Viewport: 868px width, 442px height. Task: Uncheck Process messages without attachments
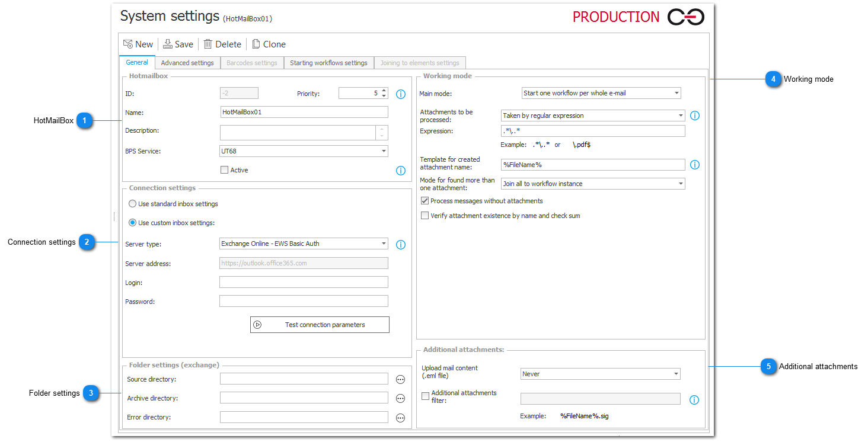coord(425,201)
